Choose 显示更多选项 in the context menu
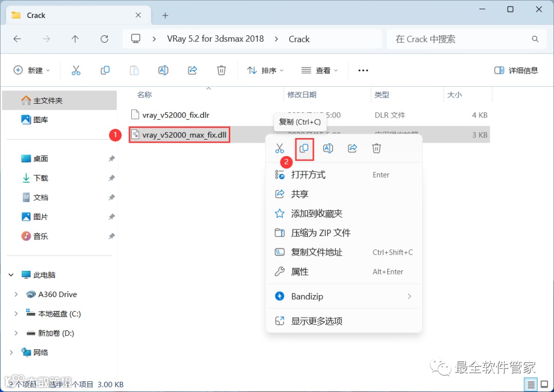This screenshot has width=554, height=392. 344,321
